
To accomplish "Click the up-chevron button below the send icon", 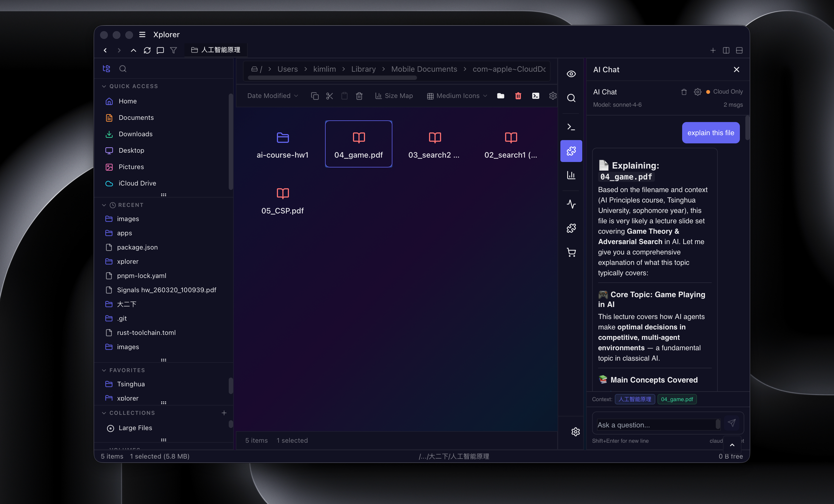I will point(732,445).
